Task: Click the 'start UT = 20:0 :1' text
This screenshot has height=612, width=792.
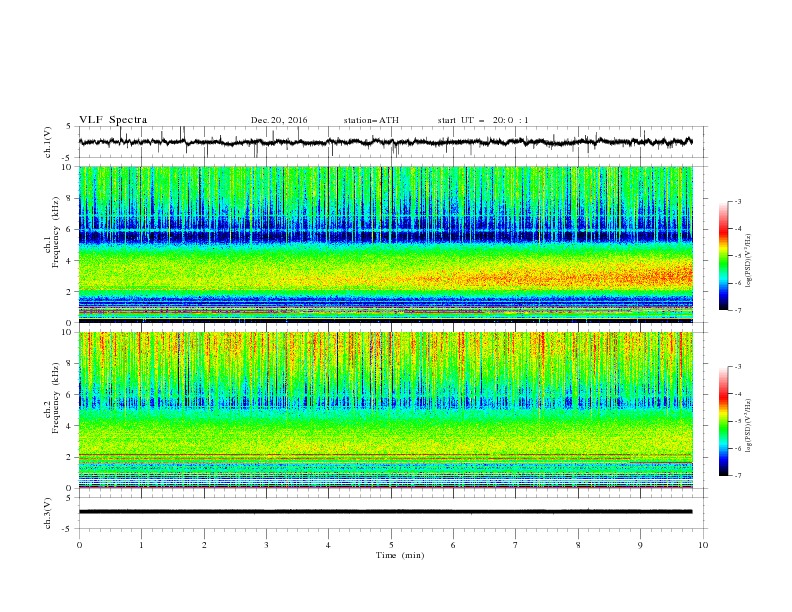Action: coord(483,120)
